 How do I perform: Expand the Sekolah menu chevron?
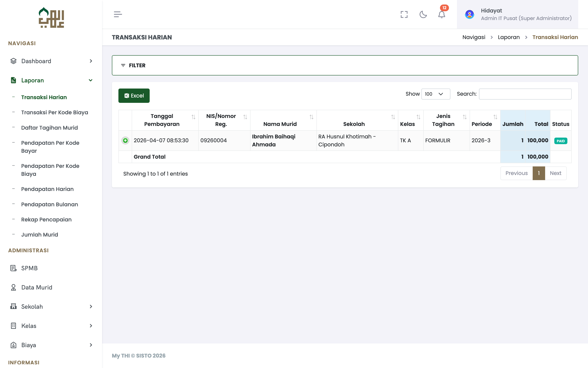pyautogui.click(x=91, y=307)
